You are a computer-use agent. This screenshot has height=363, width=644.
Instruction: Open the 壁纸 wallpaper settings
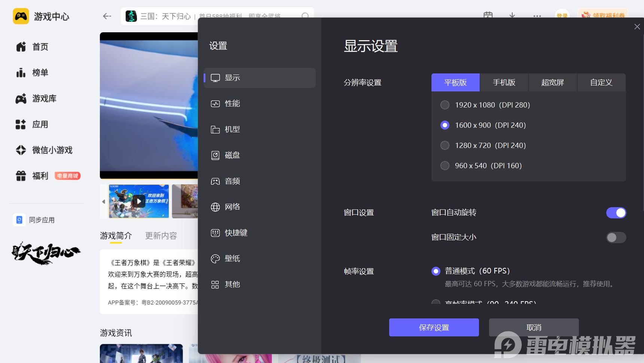point(232,259)
